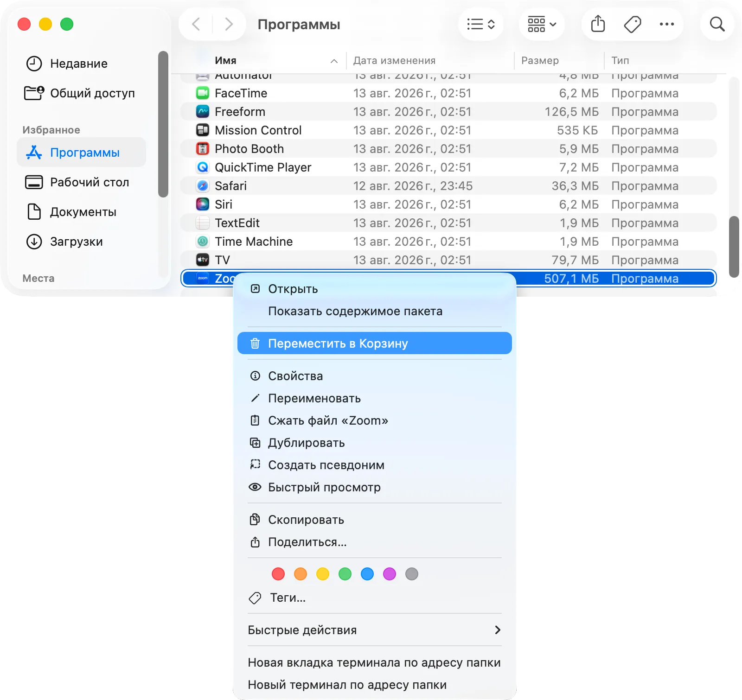The height and width of the screenshot is (700, 742).
Task: Choose Переименовать in the context menu
Action: (x=375, y=398)
